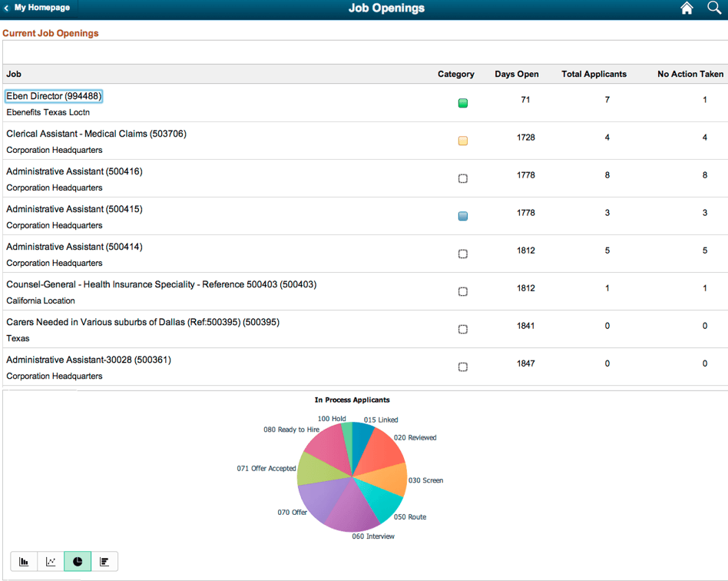Screen dimensions: 728x581
Task: Open the search using the magnifier icon
Action: 713,8
